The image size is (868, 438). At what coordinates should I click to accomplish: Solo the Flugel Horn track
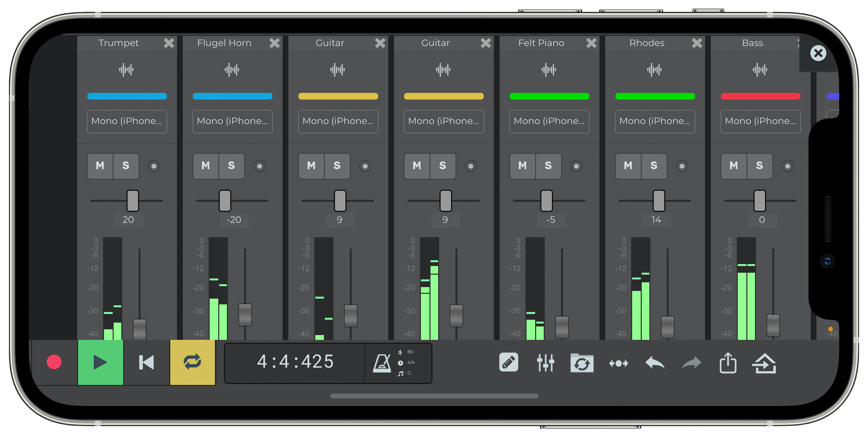(231, 166)
